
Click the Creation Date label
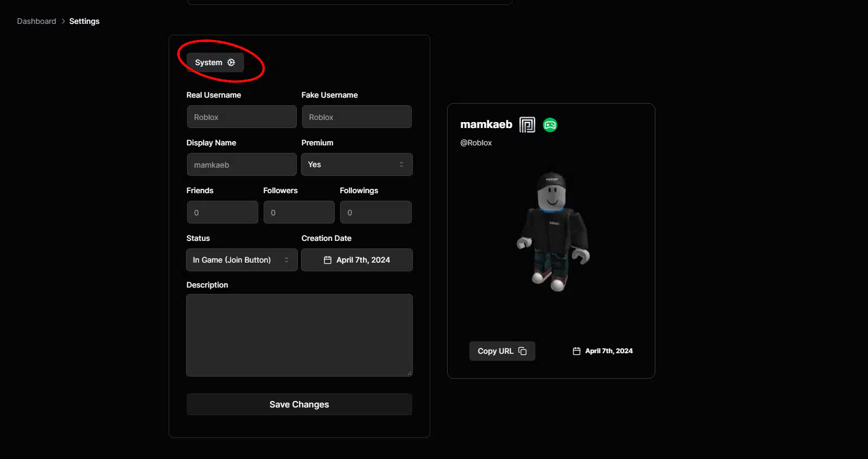[327, 238]
